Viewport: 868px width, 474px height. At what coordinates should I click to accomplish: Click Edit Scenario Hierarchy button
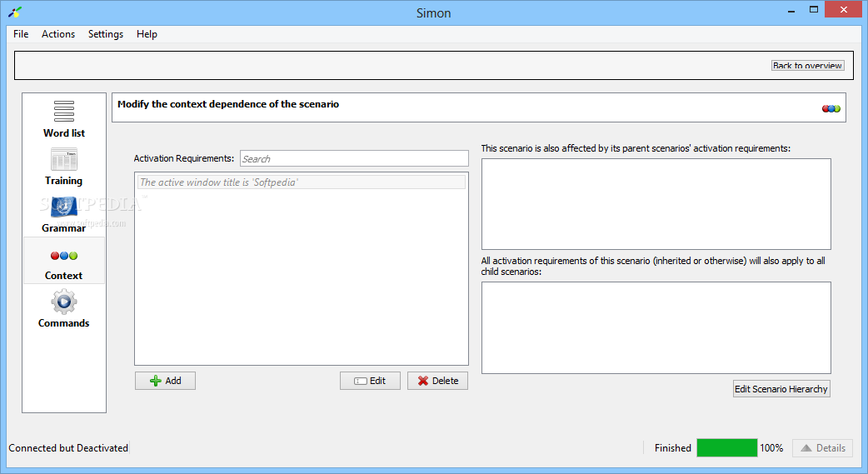click(781, 389)
